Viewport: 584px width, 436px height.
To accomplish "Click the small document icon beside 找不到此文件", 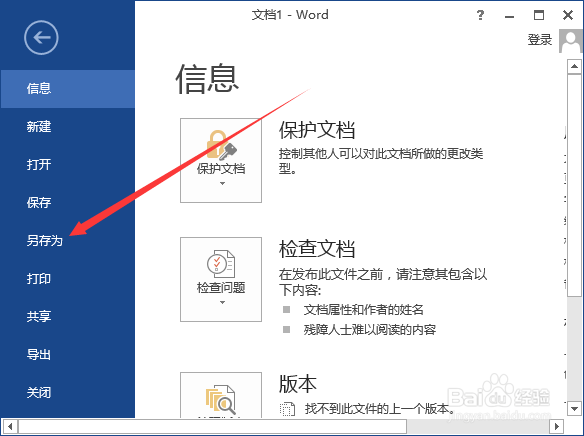I will [x=287, y=409].
